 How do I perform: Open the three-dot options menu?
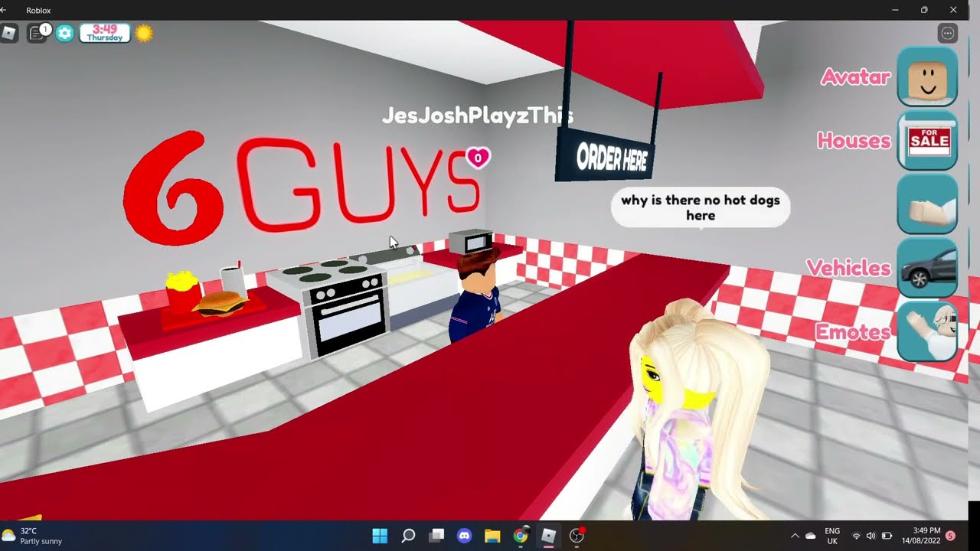[947, 33]
